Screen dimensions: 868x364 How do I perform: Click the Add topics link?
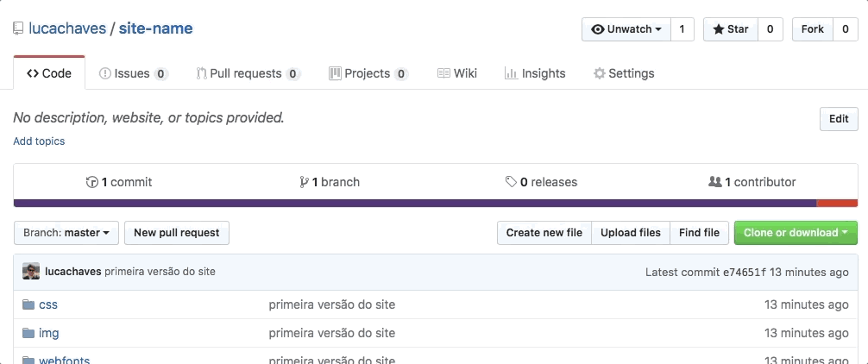point(39,141)
